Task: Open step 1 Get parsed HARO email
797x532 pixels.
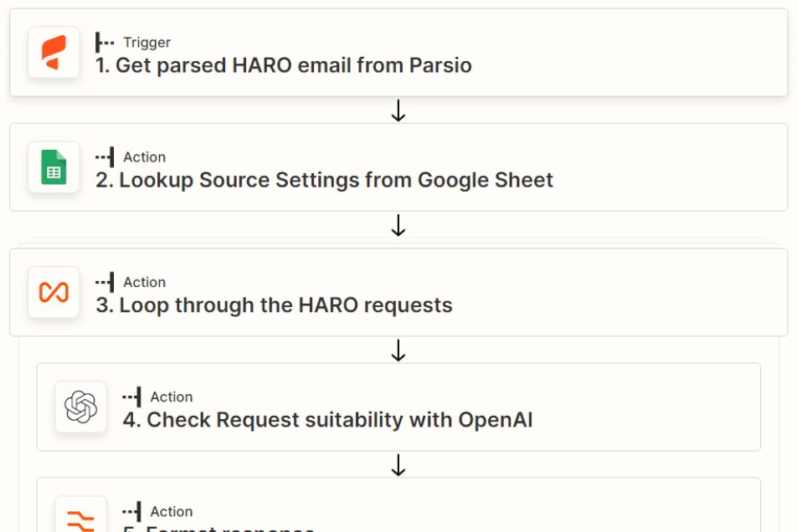Action: (x=284, y=65)
